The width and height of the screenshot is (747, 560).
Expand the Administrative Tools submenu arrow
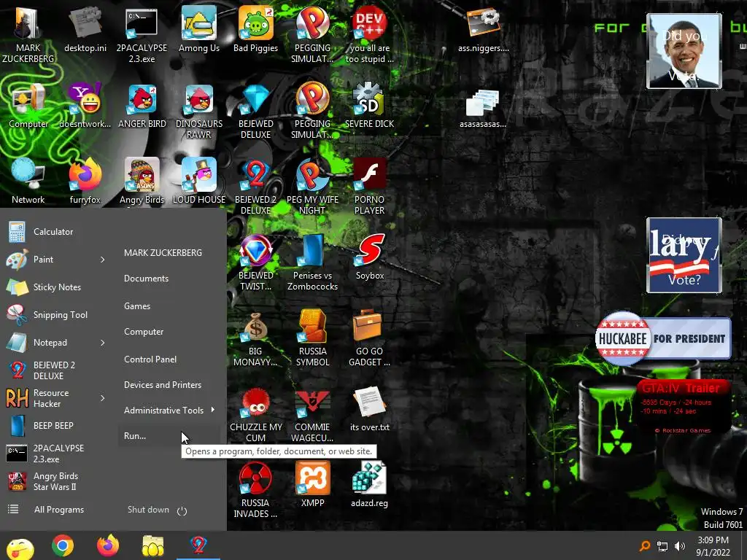pos(212,410)
